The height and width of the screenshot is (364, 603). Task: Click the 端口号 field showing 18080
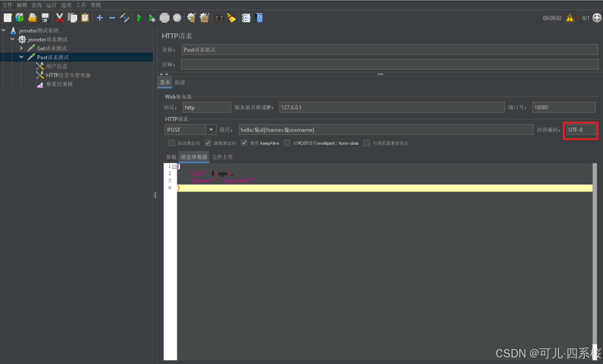coord(563,107)
